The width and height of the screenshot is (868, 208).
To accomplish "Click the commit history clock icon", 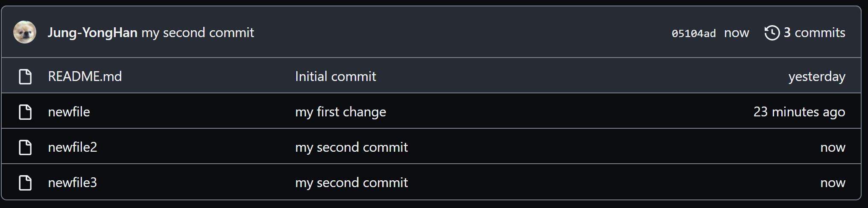I will pyautogui.click(x=772, y=33).
